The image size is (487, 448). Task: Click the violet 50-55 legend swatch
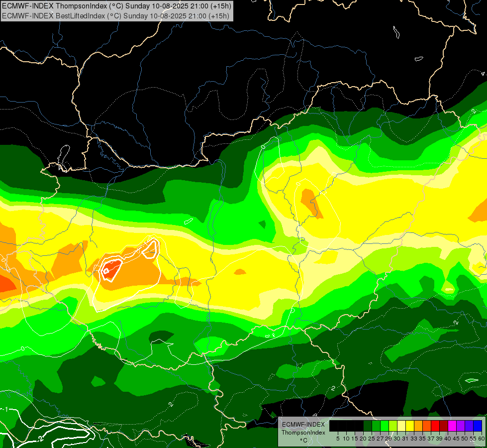click(x=469, y=426)
